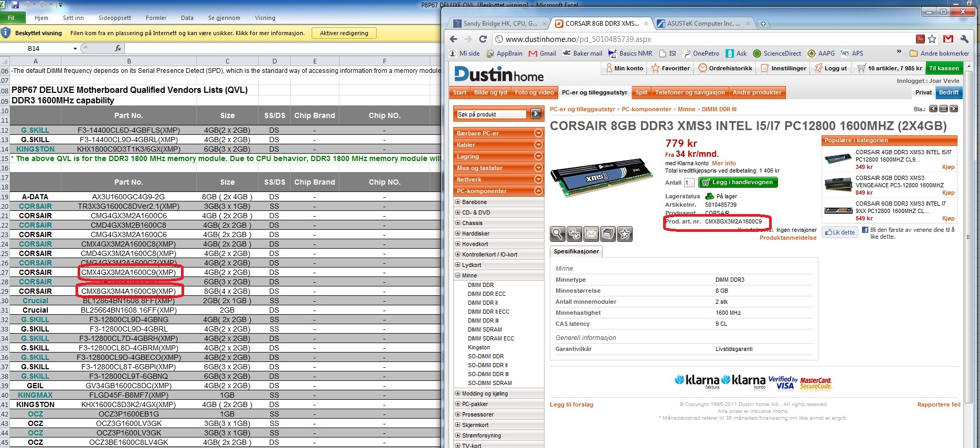The image size is (980, 448).
Task: Select cell CMX4GX3M2A1600C9(XMP) in the Excel sheet
Action: 129,272
